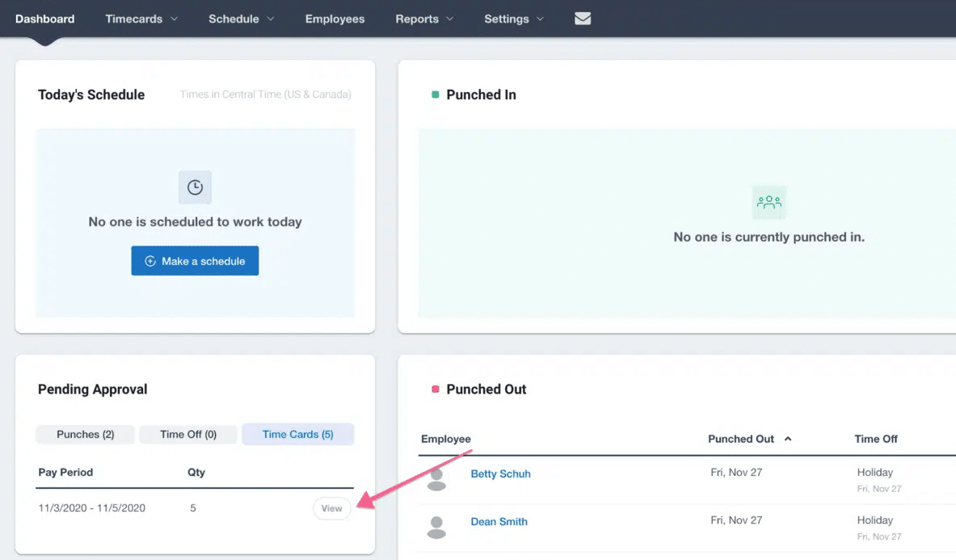The image size is (956, 560).
Task: Click the Pending Approval heading
Action: click(x=93, y=389)
